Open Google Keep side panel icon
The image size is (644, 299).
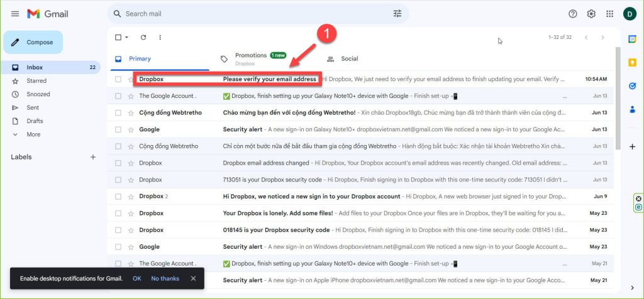click(x=632, y=62)
